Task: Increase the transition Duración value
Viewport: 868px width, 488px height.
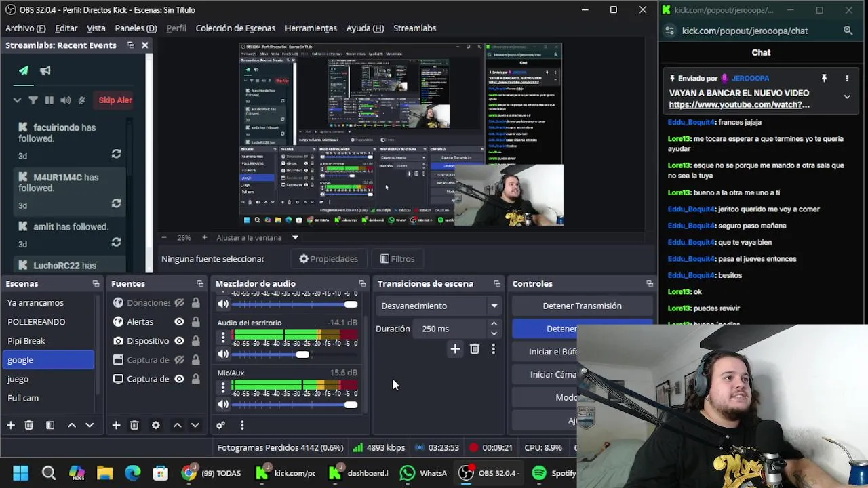Action: tap(494, 325)
